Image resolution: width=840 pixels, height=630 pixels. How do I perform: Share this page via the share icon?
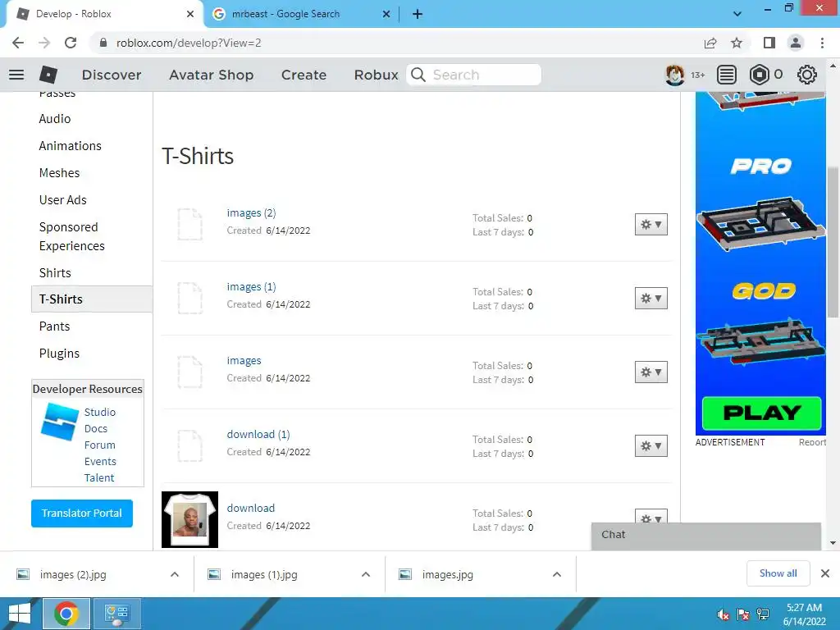(710, 43)
